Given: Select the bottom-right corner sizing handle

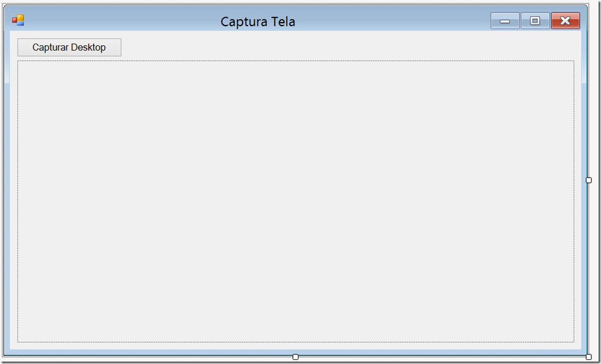Looking at the screenshot, I should 588,357.
